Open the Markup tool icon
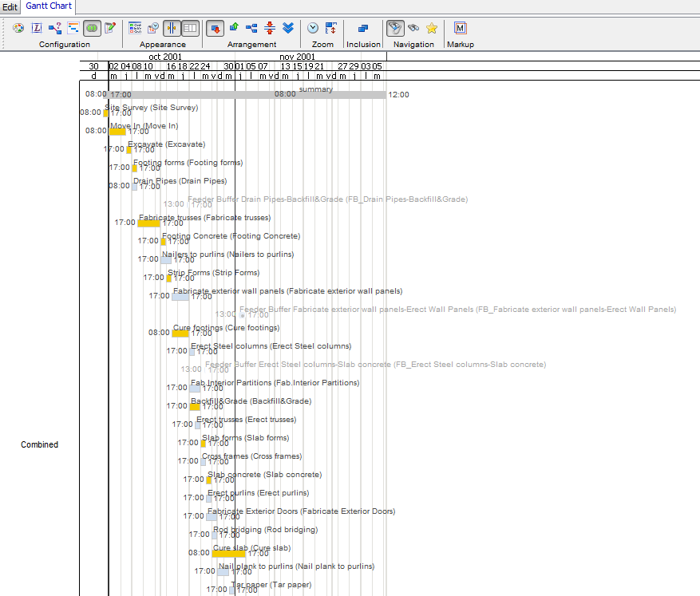The height and width of the screenshot is (596, 700). coord(460,28)
